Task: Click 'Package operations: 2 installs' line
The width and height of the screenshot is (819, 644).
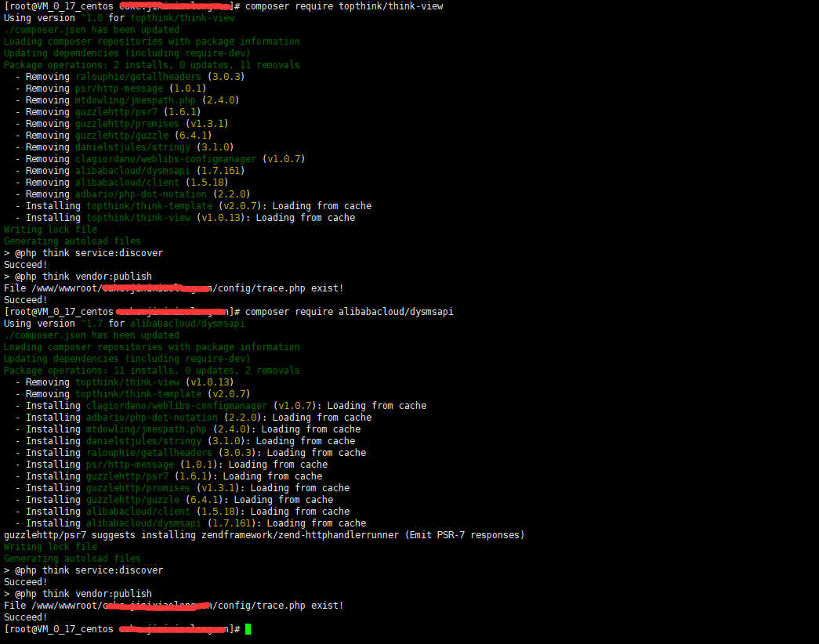Action: pyautogui.click(x=152, y=65)
